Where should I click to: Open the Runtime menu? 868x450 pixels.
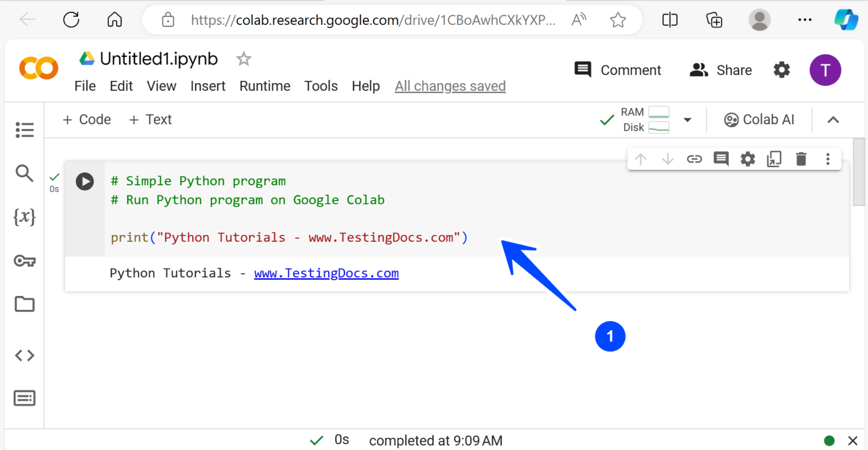(x=264, y=86)
